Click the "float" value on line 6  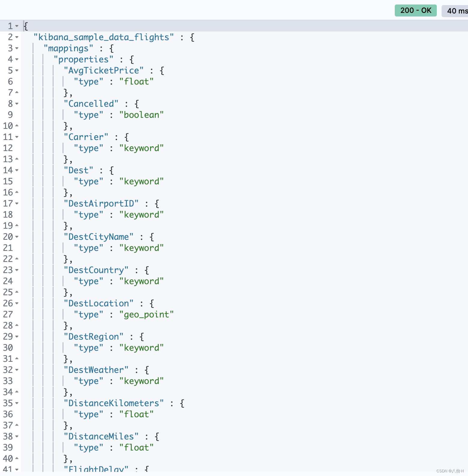[136, 82]
